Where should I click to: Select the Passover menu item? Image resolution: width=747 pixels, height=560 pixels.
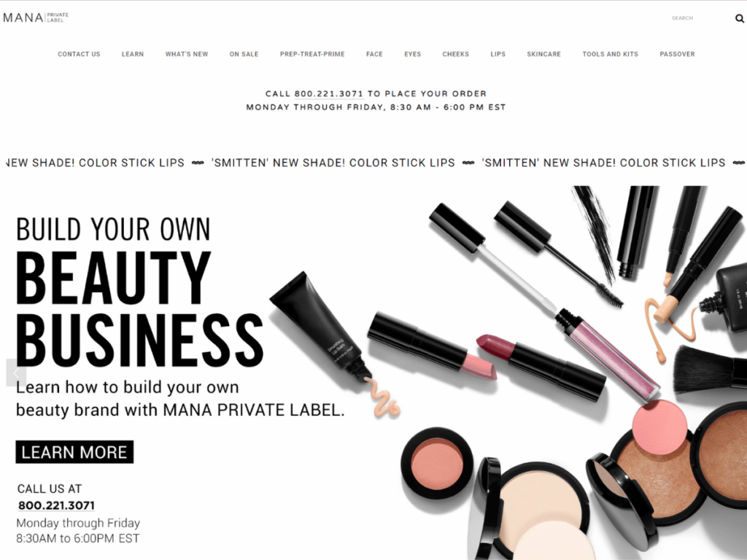point(677,54)
